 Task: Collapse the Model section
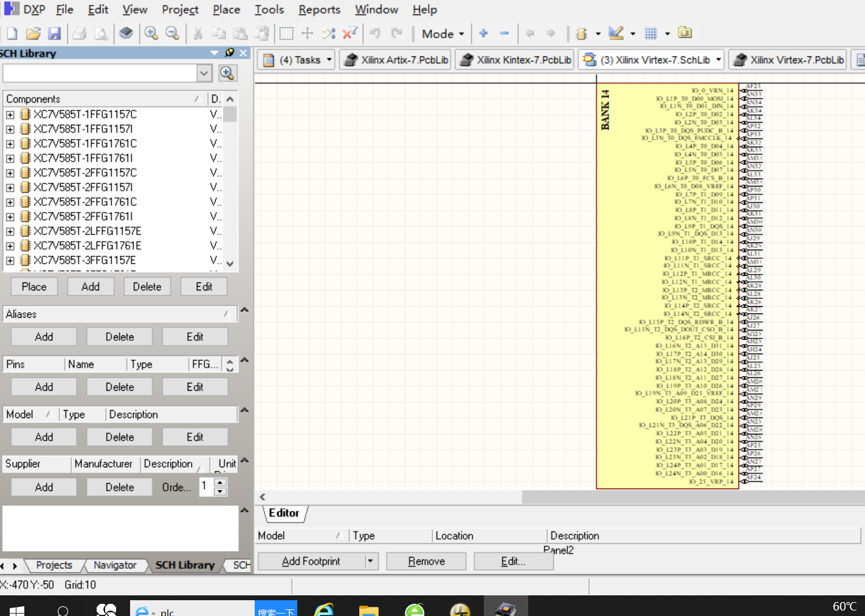(244, 411)
